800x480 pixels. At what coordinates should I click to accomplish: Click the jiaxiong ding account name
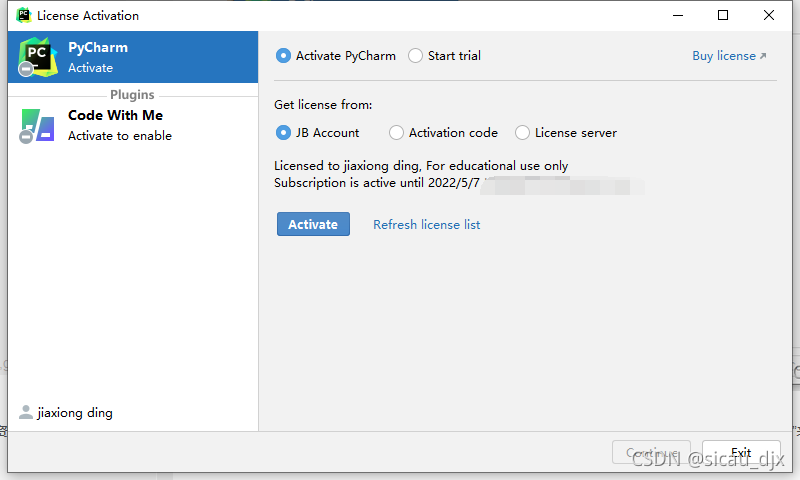75,413
